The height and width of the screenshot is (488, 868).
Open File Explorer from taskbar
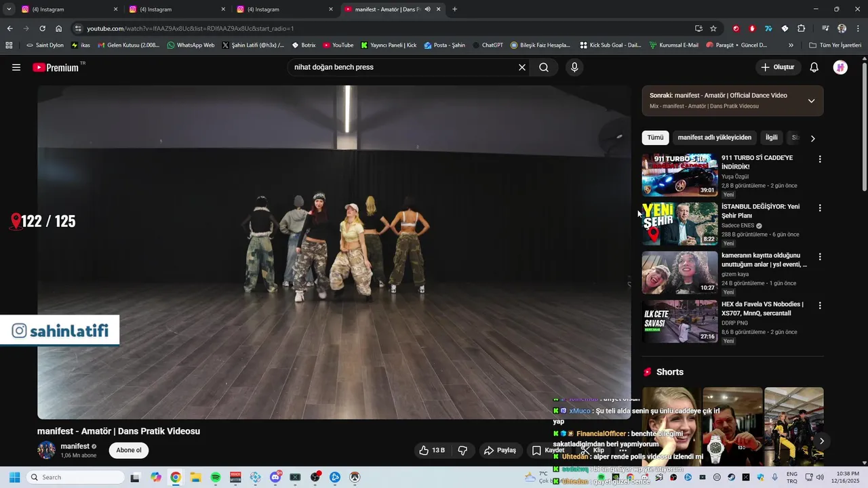tap(195, 477)
